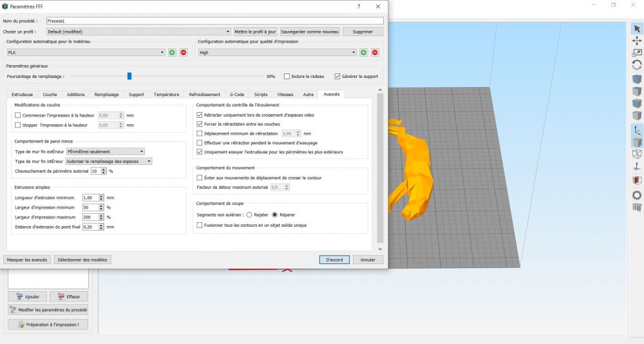
Task: Confirm settings with D'accord button
Action: pyautogui.click(x=334, y=260)
